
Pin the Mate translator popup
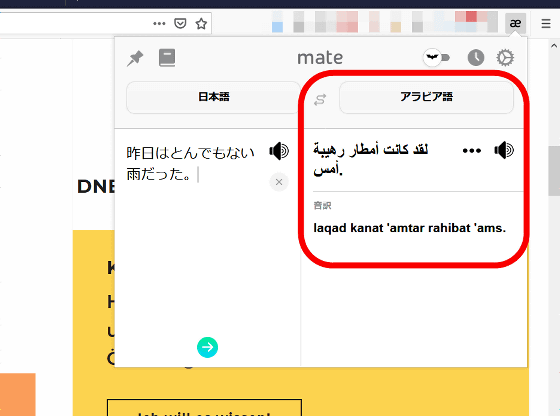pos(135,58)
